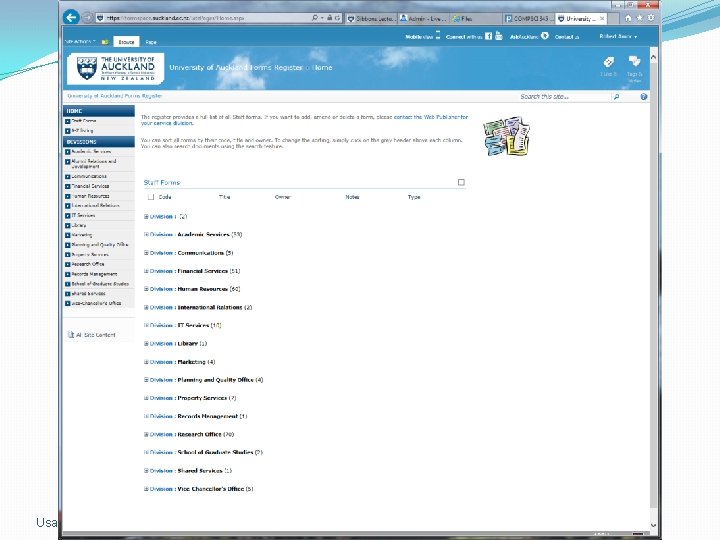This screenshot has width=720, height=540.
Task: Expand Division Communications group
Action: [x=146, y=253]
